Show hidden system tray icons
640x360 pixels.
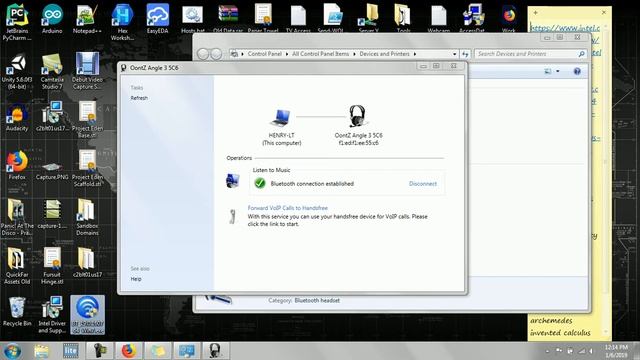point(547,351)
